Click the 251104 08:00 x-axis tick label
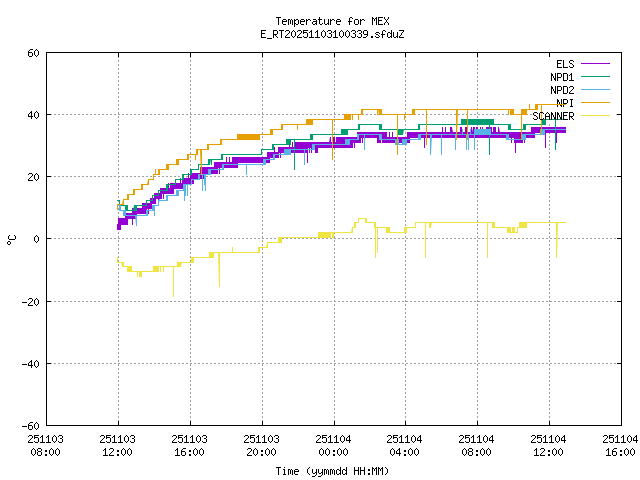This screenshot has height=480, width=640. point(476,445)
